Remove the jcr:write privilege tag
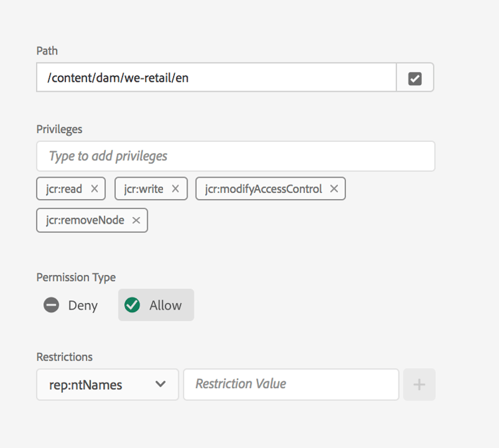 [176, 189]
